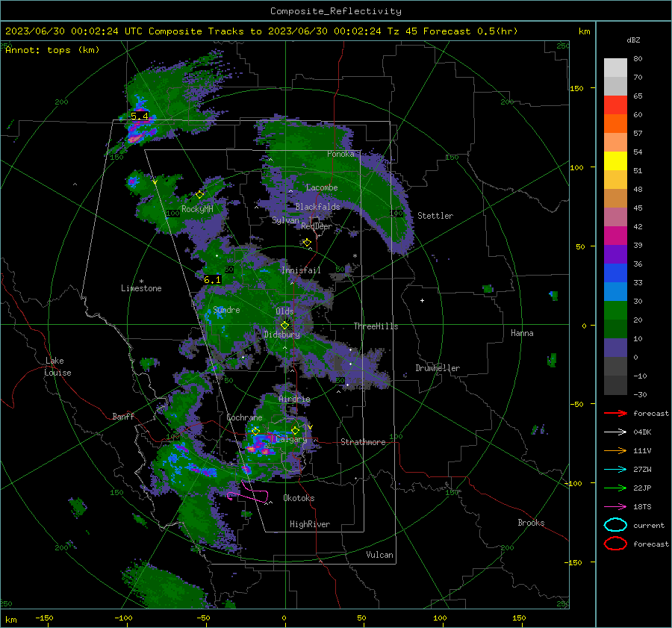
Task: Click the Lacombe city label
Action: (322, 187)
